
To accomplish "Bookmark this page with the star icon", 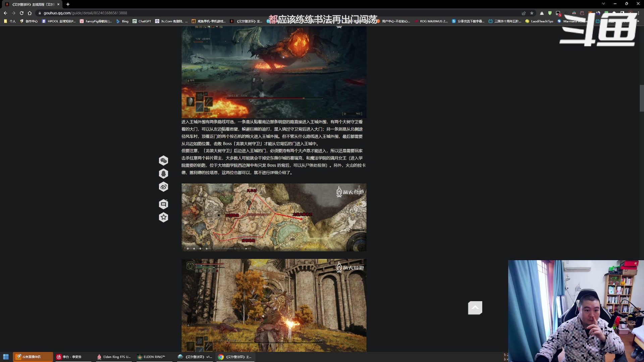I will coord(532,13).
